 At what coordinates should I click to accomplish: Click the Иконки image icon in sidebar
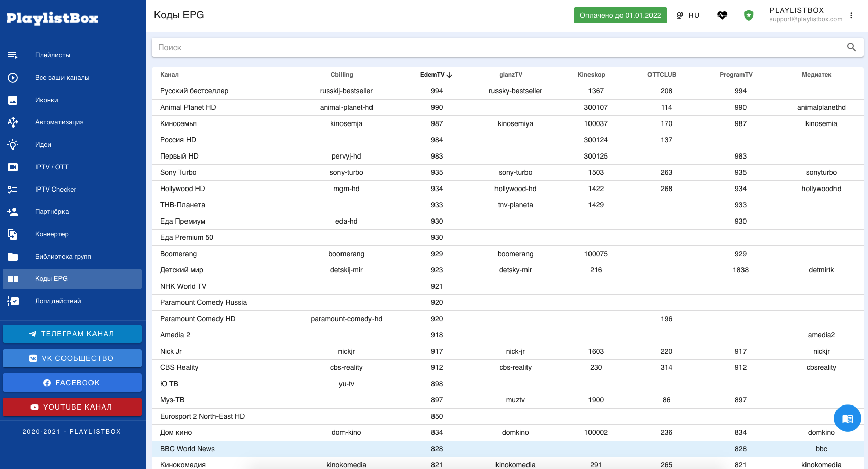[x=13, y=100]
